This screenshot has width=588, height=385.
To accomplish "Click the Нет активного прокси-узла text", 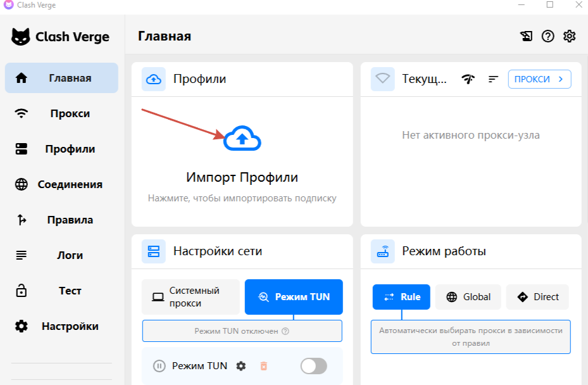I will pyautogui.click(x=471, y=135).
